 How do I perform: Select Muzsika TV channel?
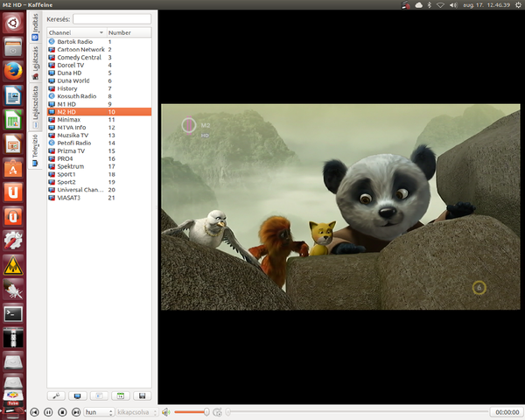point(99,136)
